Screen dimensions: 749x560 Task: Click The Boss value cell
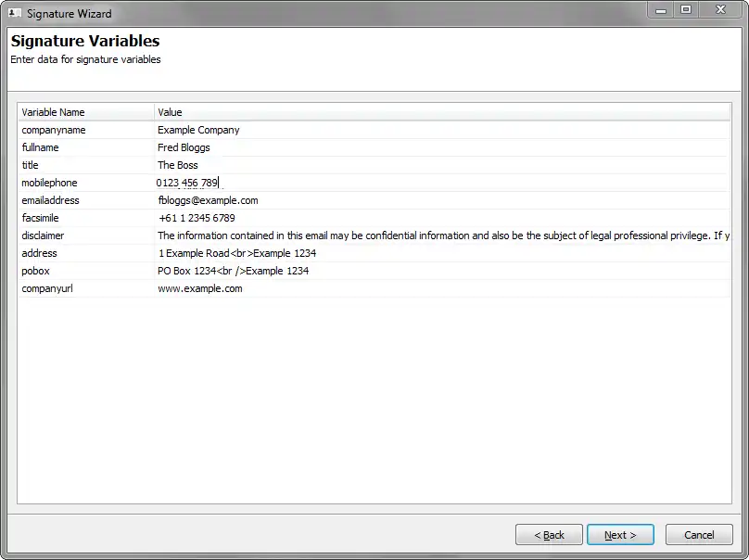pos(442,165)
